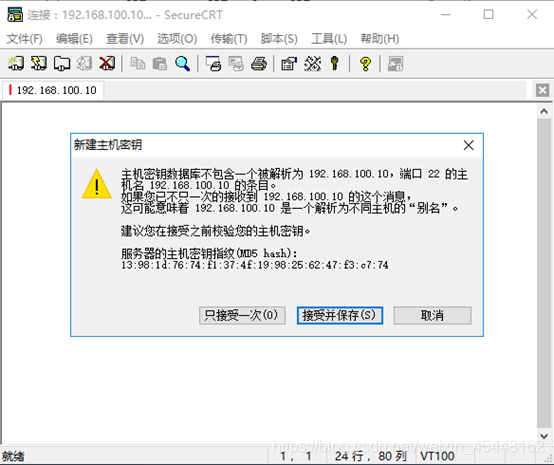Click the Find magnifier toolbar icon
The image size is (554, 465).
(x=182, y=64)
